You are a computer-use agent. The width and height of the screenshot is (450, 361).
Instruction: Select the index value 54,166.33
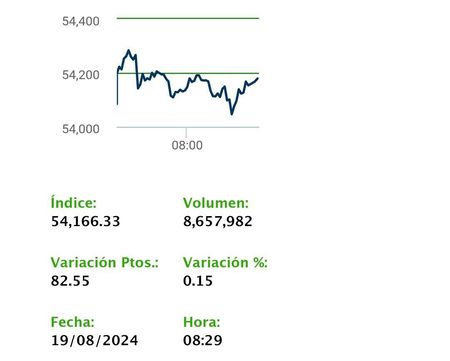click(85, 222)
